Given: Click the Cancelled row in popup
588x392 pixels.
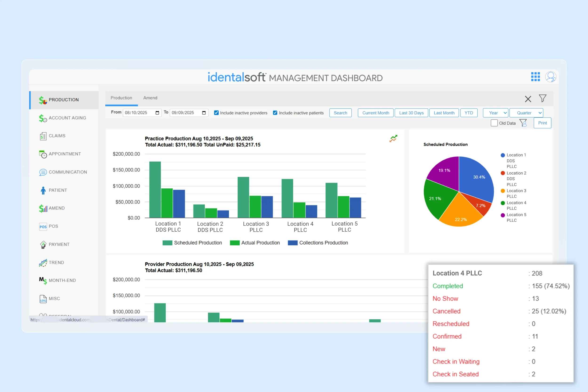Looking at the screenshot, I should (501, 311).
